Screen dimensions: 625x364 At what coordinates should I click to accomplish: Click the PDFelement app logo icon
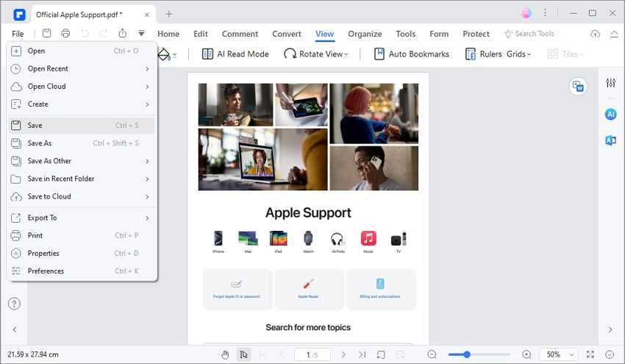[19, 15]
